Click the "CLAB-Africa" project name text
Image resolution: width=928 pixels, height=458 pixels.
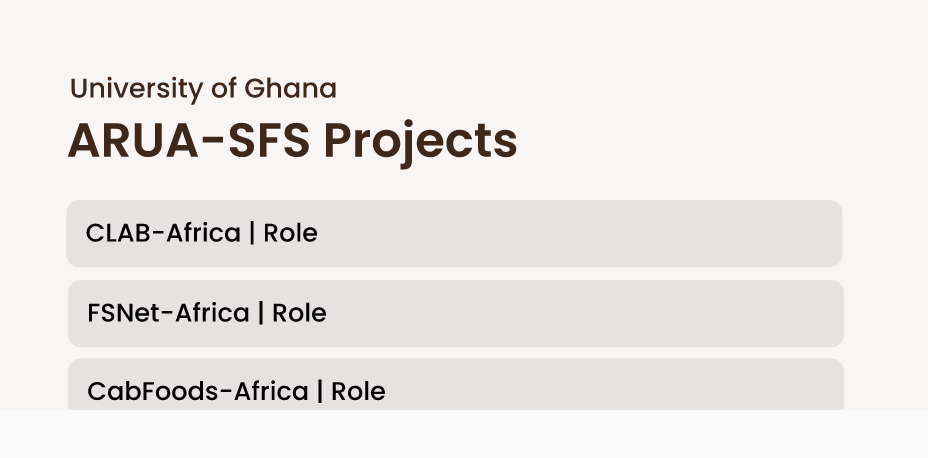[163, 234]
